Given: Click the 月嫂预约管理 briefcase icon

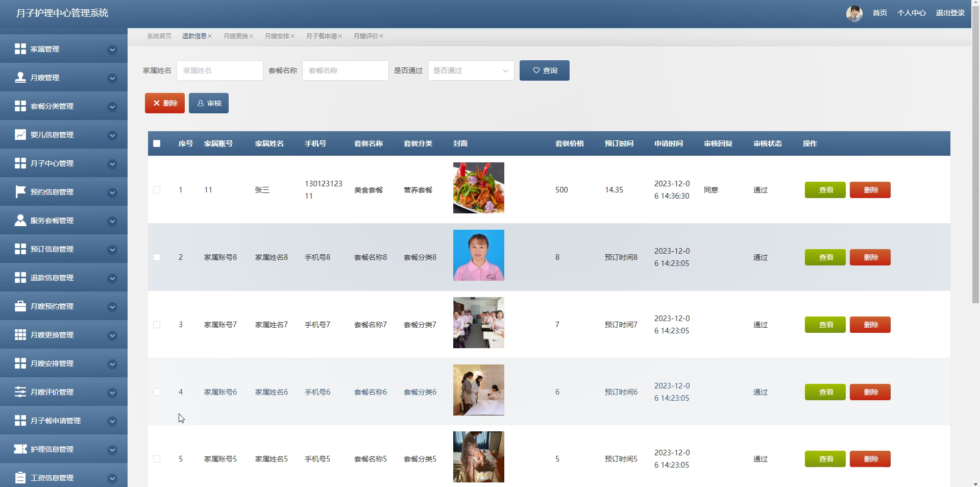Looking at the screenshot, I should pyautogui.click(x=20, y=306).
